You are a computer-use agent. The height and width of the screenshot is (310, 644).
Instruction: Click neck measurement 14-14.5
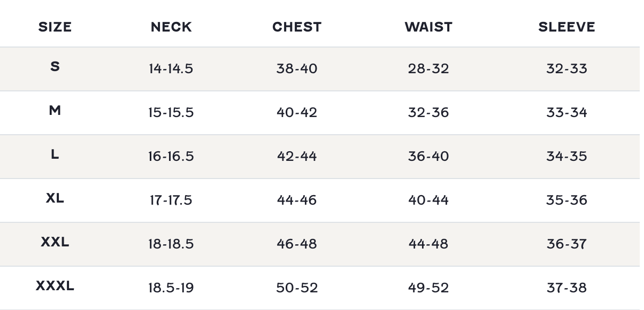pyautogui.click(x=171, y=68)
